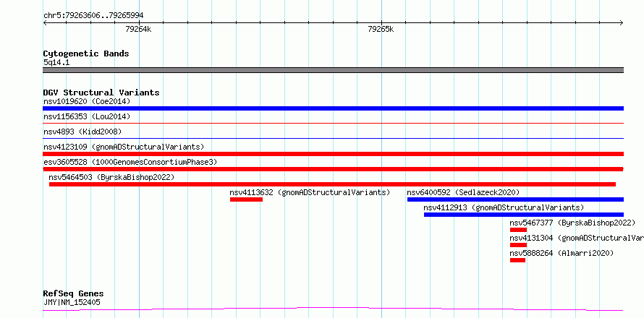Select the nsv1156353 (Lou2014) thin red line

[x=333, y=123]
